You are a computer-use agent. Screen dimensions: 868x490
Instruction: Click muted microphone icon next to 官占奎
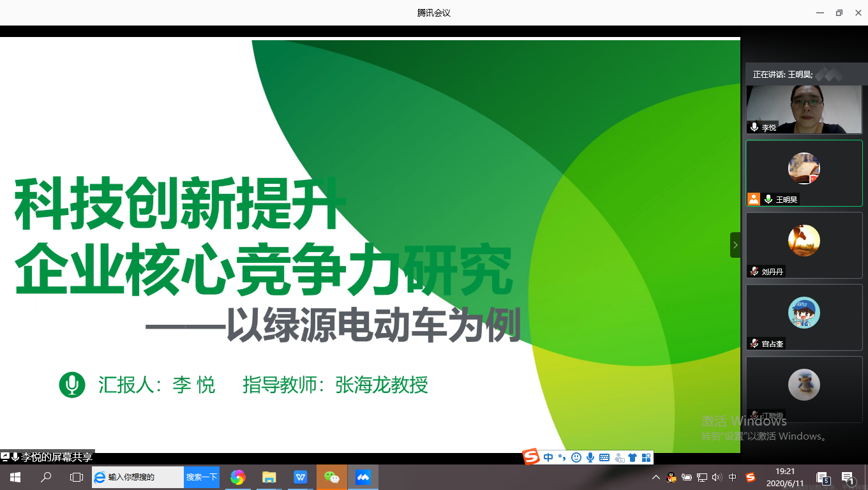pyautogui.click(x=754, y=343)
